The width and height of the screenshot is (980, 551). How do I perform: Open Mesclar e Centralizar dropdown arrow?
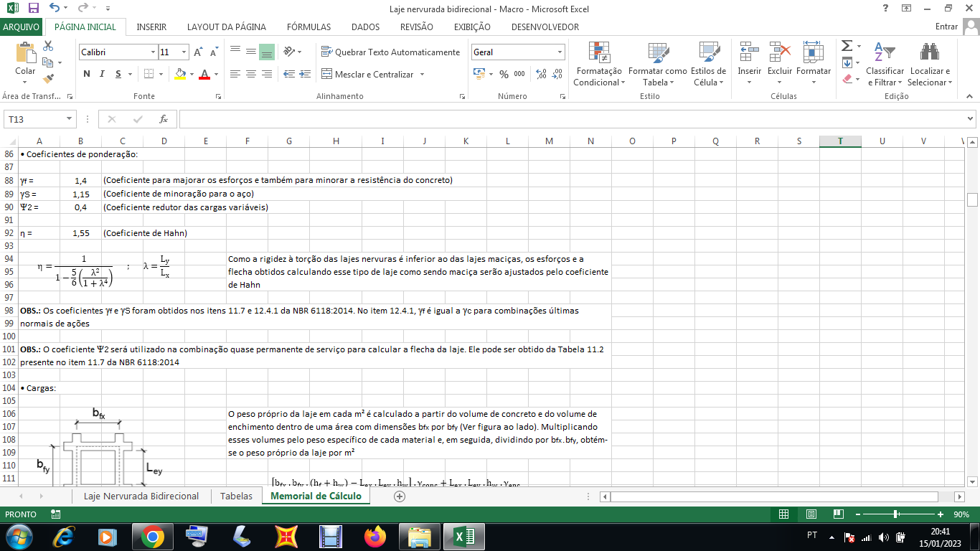pyautogui.click(x=422, y=74)
